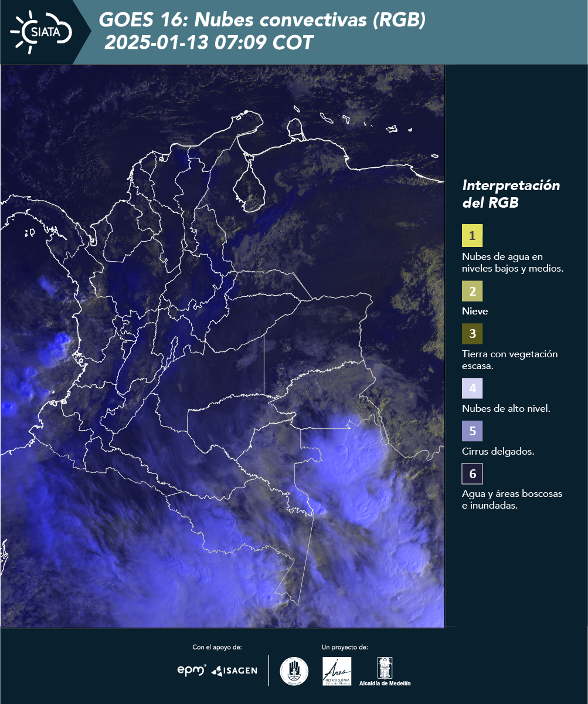The image size is (588, 704).
Task: Click the timestamp '2025-01-13 07:09 COT'
Action: [x=209, y=43]
